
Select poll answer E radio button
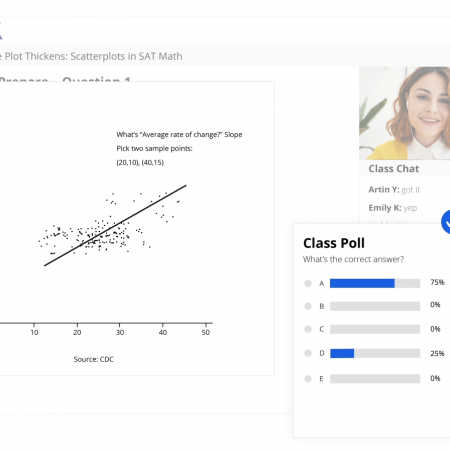click(x=308, y=379)
